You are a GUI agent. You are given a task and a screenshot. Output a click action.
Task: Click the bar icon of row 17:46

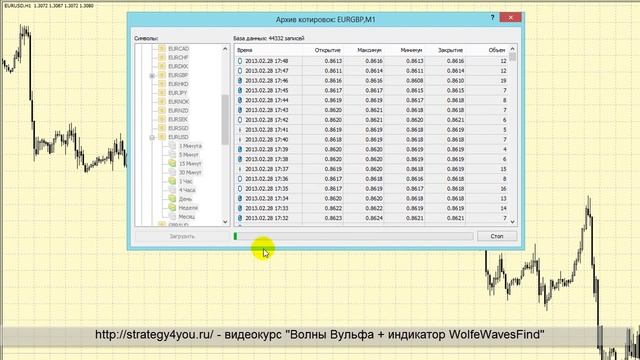[240, 80]
